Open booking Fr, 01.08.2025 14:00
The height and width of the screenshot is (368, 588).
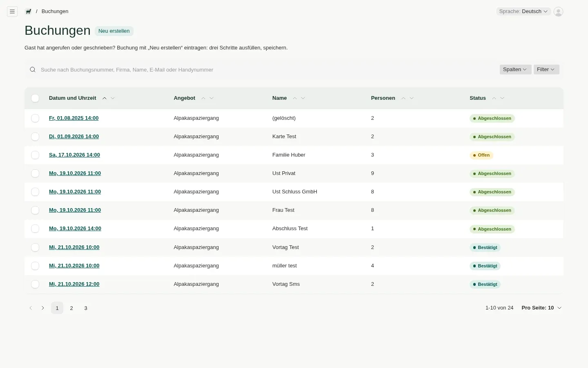pyautogui.click(x=73, y=118)
